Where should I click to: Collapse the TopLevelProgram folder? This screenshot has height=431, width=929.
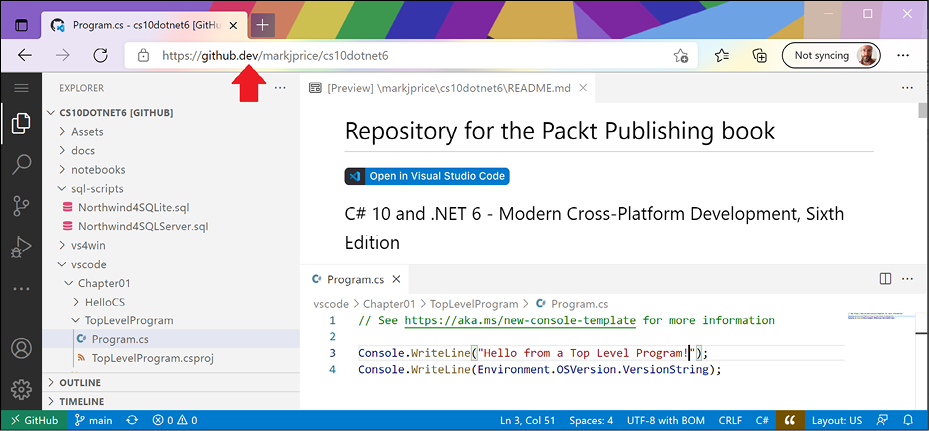(128, 321)
